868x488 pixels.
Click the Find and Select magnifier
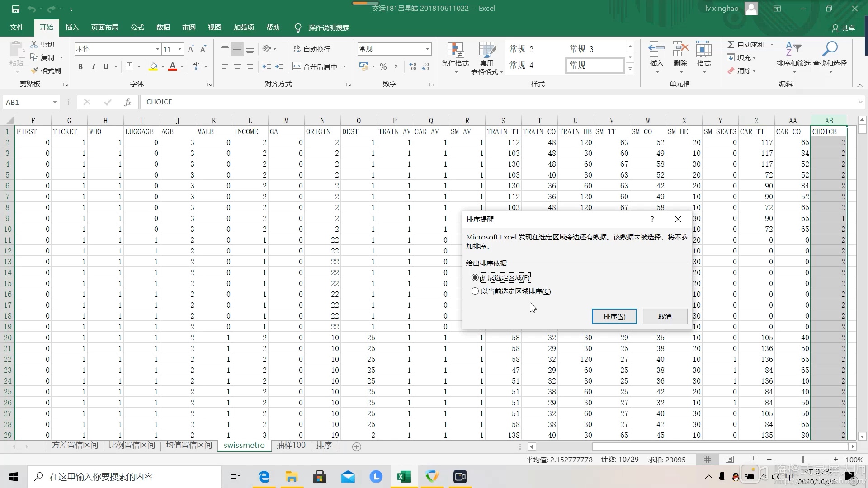tap(830, 49)
